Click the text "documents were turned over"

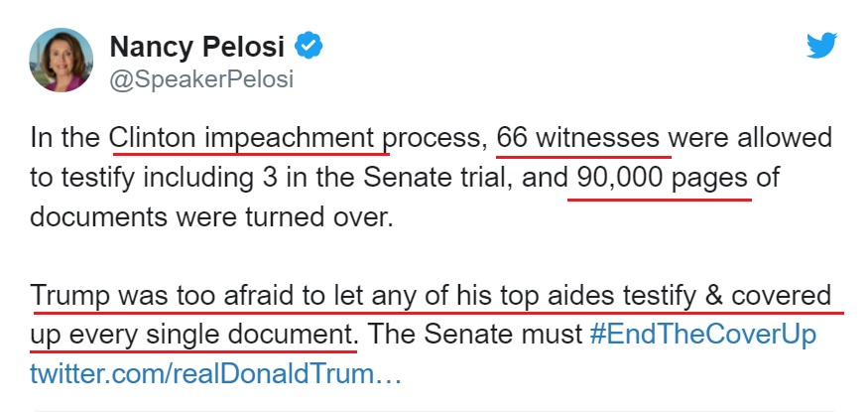[x=211, y=216]
